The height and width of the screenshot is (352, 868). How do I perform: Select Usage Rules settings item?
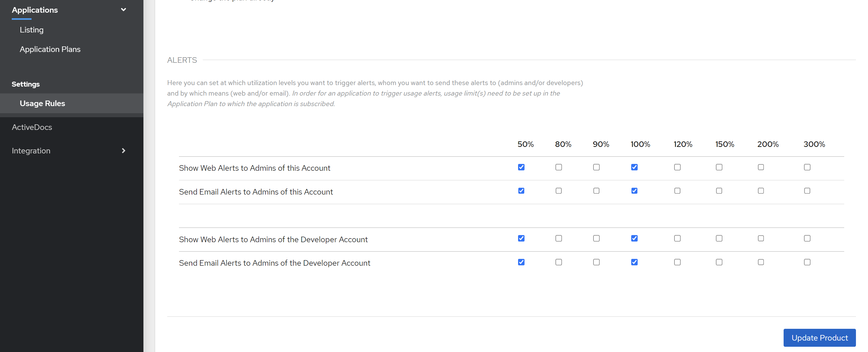pos(42,104)
